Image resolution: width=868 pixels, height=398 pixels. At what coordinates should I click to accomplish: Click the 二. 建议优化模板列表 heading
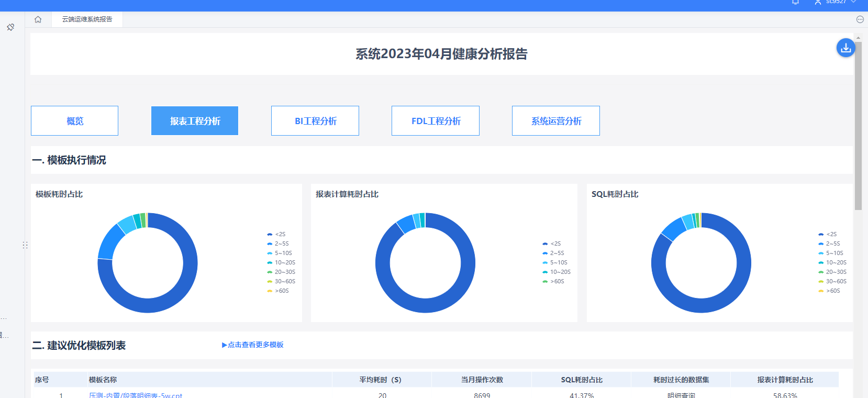click(x=79, y=346)
